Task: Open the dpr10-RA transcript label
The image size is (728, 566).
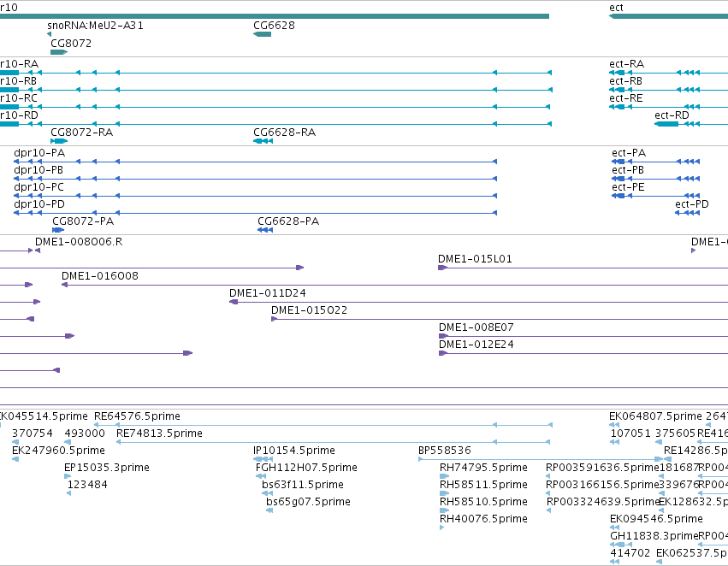Action: [x=19, y=64]
